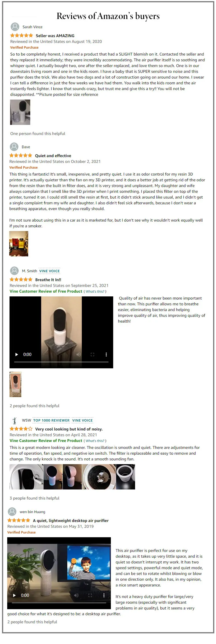Image resolution: width=216 pixels, height=644 pixels.
Task: Play wen bin Huang's review video
Action: (x=14, y=595)
